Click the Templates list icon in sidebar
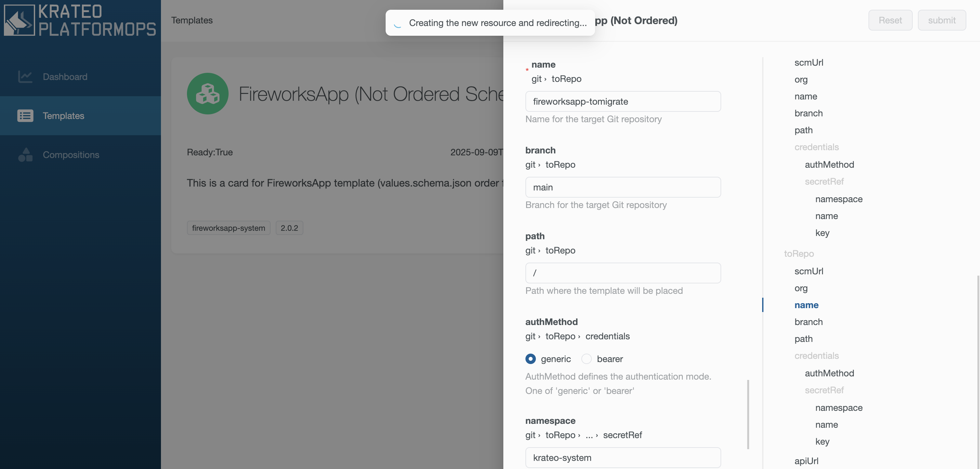Viewport: 980px width, 469px height. coord(25,116)
